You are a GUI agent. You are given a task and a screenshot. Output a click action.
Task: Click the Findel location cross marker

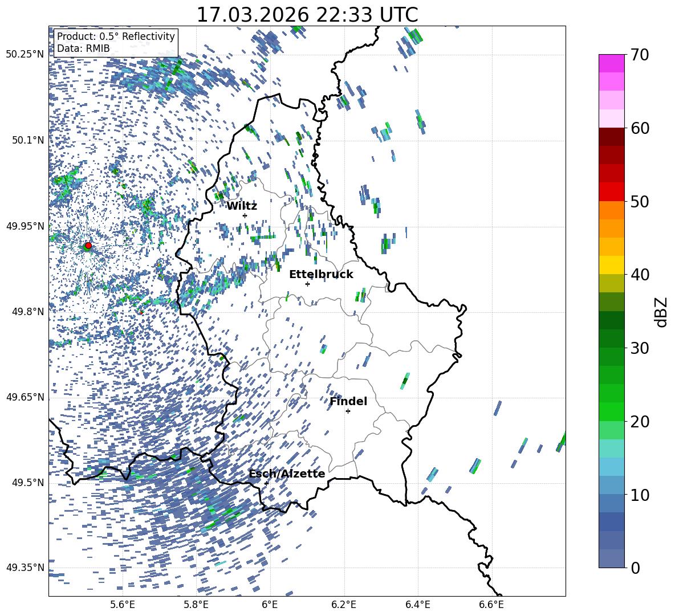tap(348, 411)
